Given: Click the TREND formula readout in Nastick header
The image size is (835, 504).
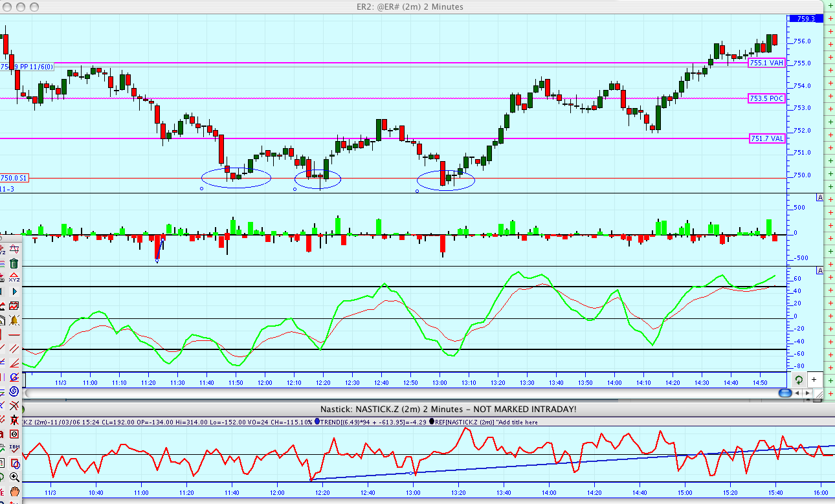Looking at the screenshot, I should [373, 422].
